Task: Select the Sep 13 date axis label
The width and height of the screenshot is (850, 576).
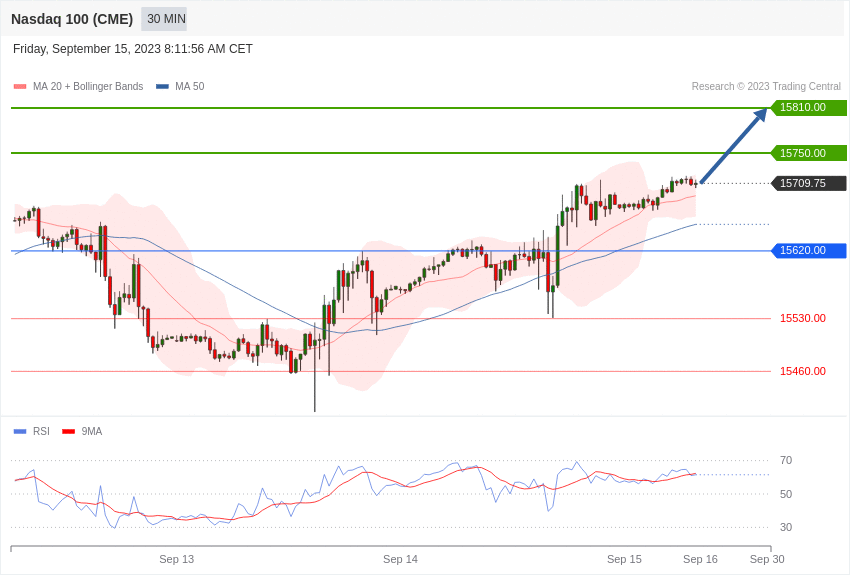Action: pos(176,559)
